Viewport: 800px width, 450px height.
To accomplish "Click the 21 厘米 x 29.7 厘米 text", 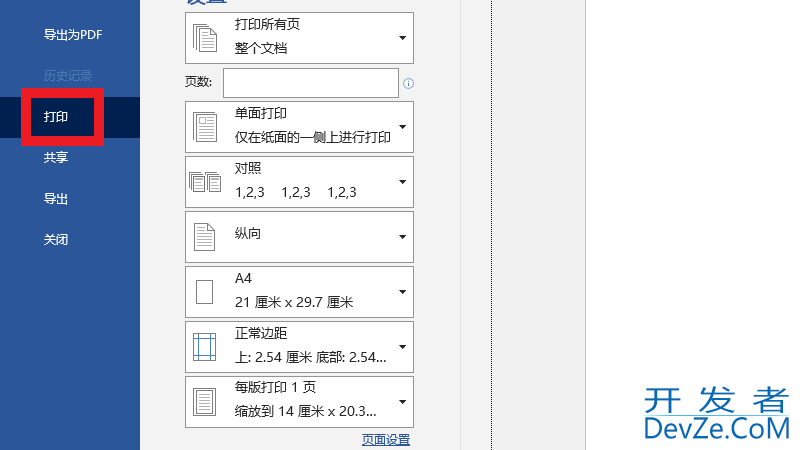I will click(x=294, y=302).
